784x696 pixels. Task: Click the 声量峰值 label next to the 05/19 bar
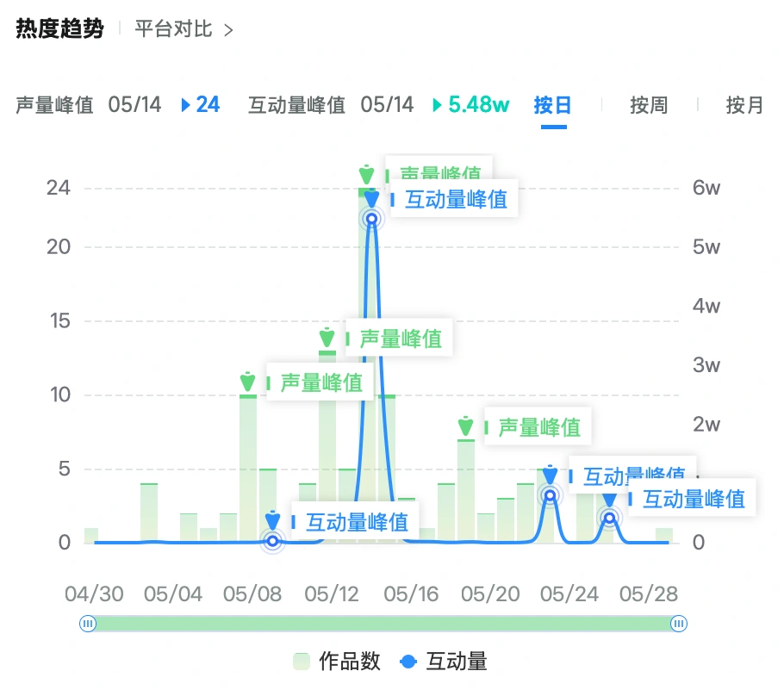pyautogui.click(x=539, y=427)
